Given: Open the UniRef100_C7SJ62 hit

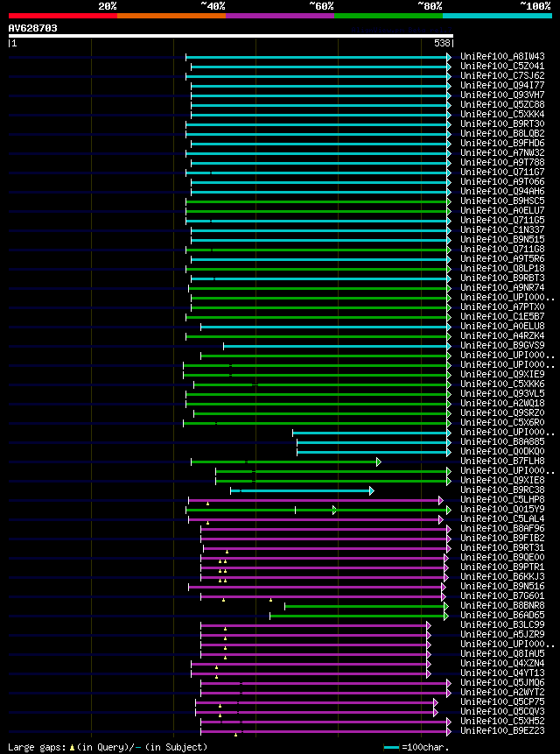Looking at the screenshot, I should point(502,76).
